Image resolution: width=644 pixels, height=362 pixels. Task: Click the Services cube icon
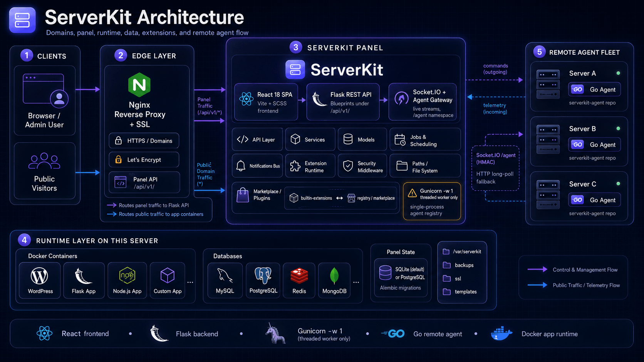point(295,139)
